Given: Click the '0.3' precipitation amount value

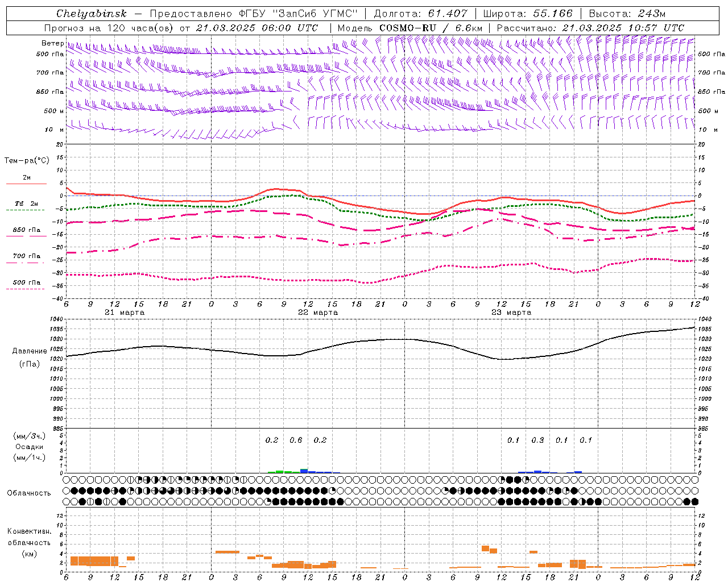Looking at the screenshot, I should [537, 440].
